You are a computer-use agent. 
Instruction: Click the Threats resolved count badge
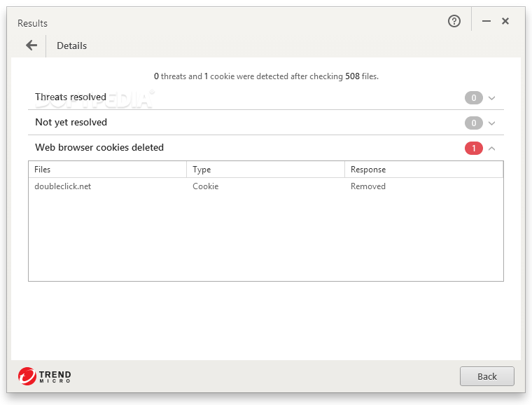pos(474,98)
